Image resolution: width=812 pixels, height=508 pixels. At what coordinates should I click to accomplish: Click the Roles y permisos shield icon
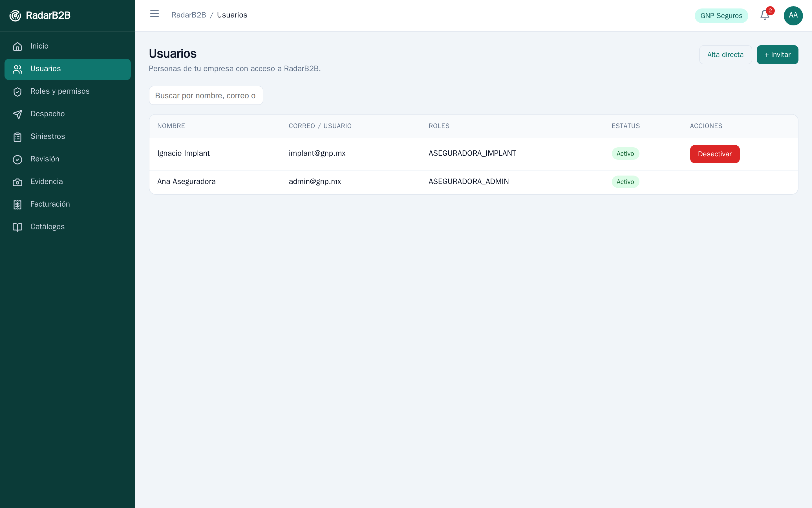click(17, 91)
